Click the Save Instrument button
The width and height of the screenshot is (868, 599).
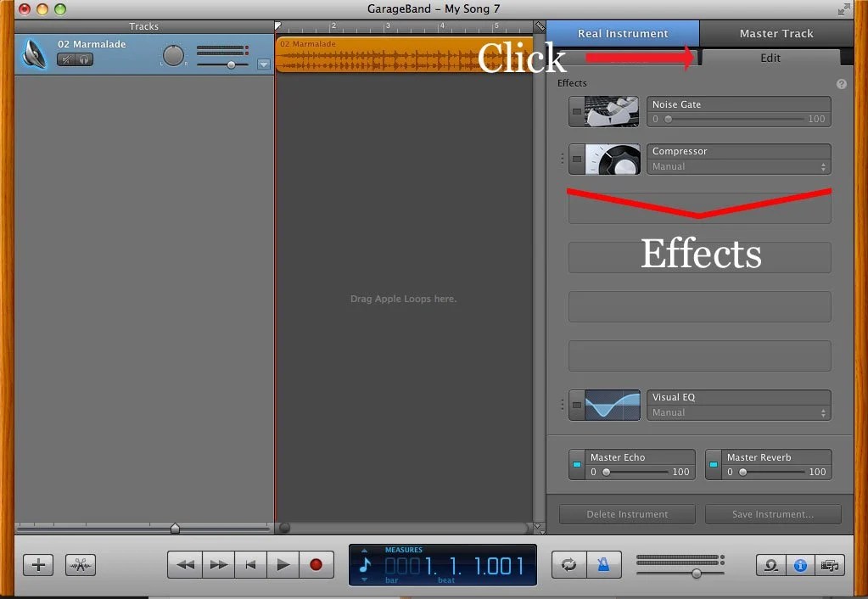coord(773,513)
